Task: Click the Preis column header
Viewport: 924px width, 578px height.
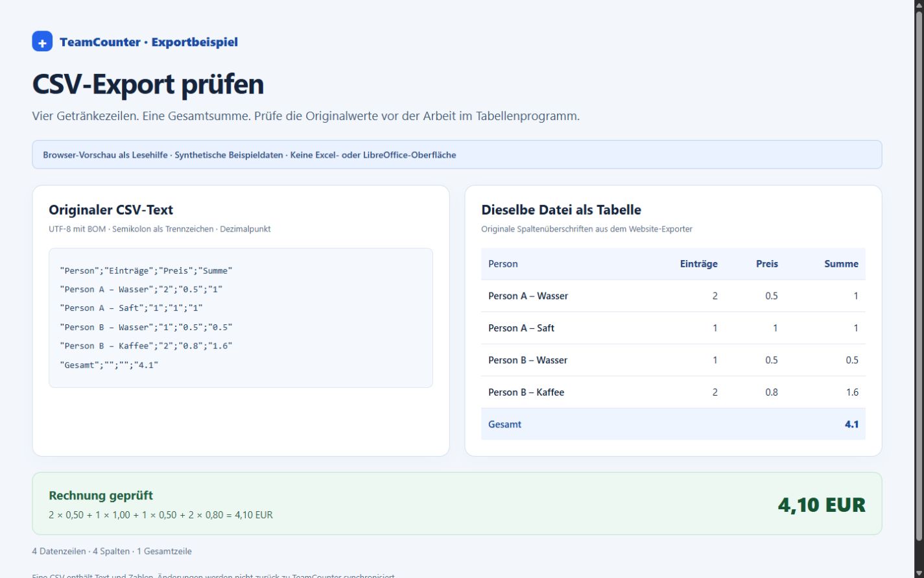Action: [x=767, y=263]
